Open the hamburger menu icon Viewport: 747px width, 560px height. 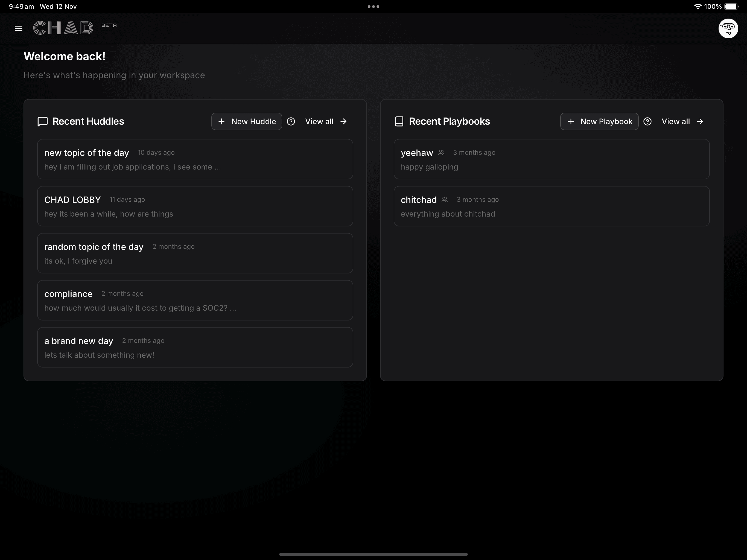click(19, 28)
